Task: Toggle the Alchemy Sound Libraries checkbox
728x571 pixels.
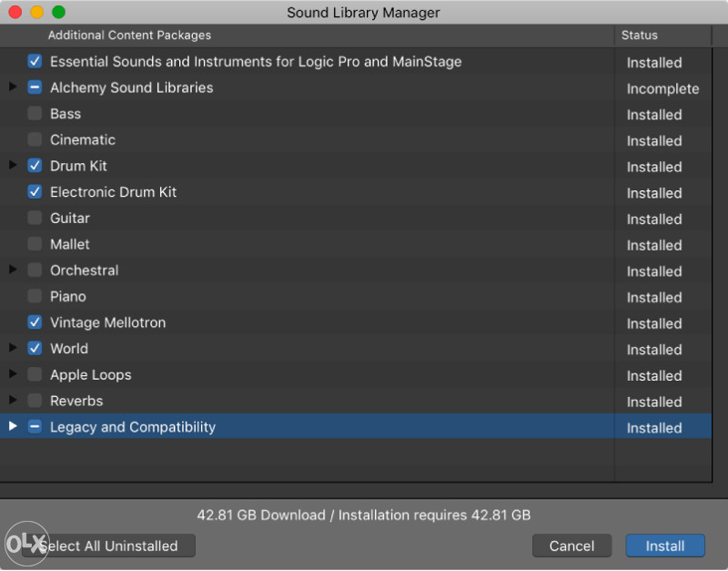Action: 35,87
